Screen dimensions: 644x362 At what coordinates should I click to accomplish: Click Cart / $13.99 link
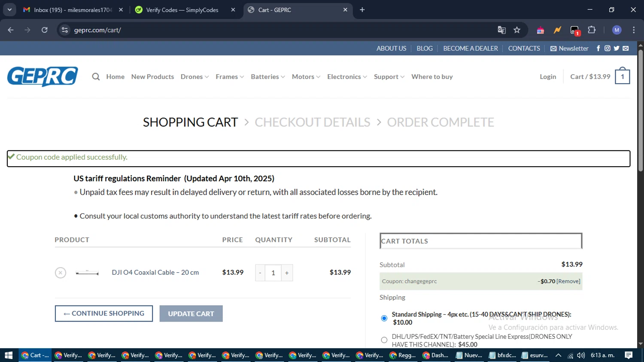pyautogui.click(x=590, y=76)
